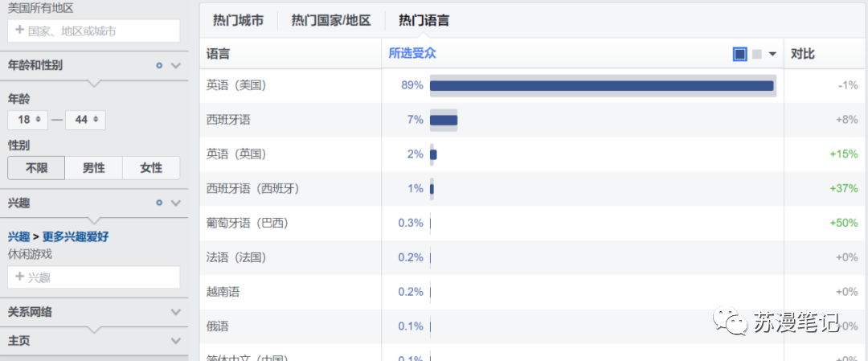Switch to the 热门国家/地区 tab
This screenshot has width=868, height=361.
point(331,21)
